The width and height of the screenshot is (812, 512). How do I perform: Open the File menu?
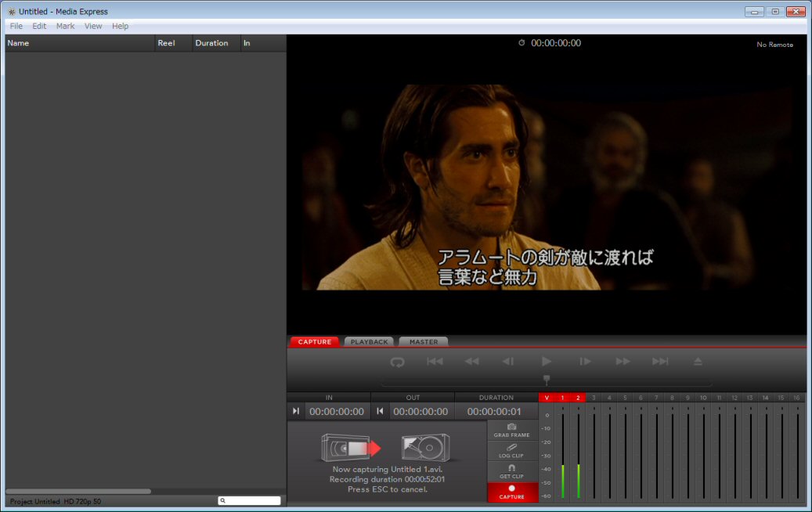(16, 26)
